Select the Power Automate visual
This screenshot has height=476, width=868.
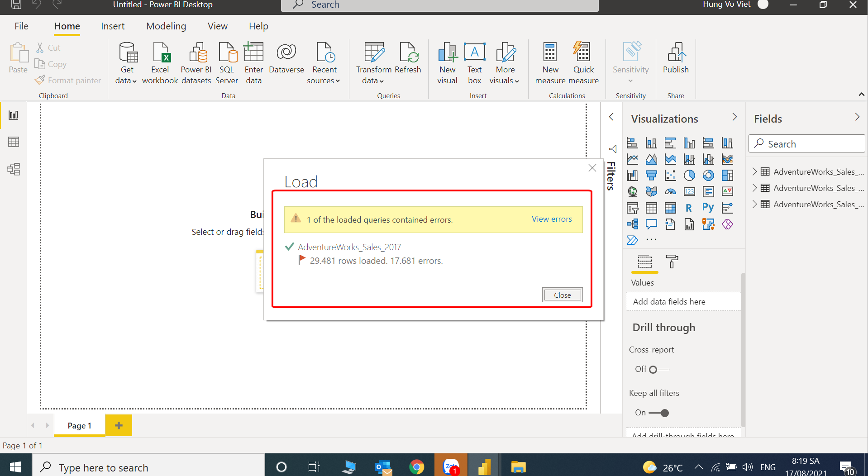click(632, 240)
